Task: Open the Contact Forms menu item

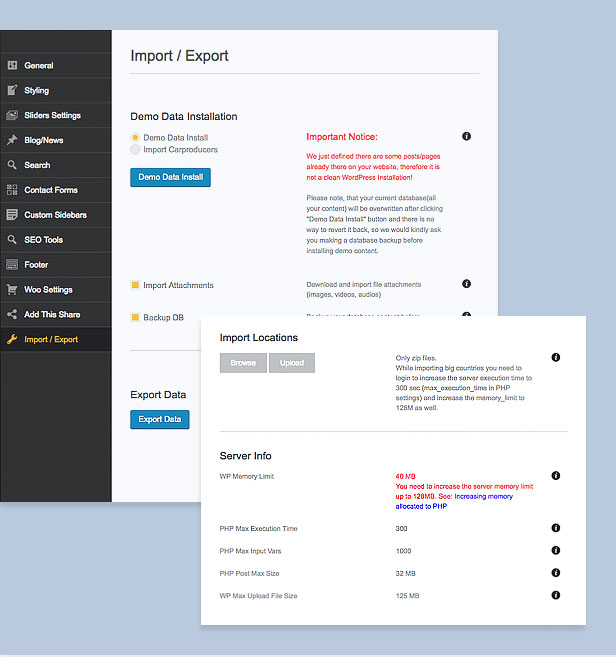Action: coord(50,190)
